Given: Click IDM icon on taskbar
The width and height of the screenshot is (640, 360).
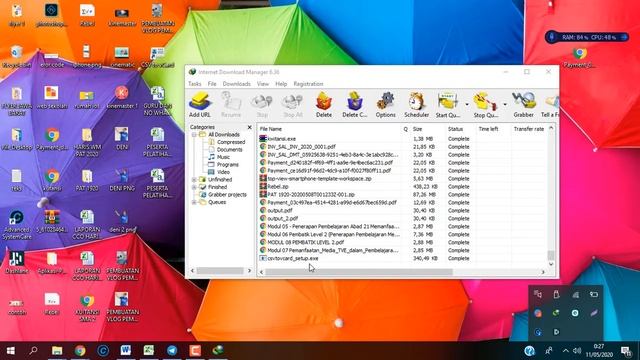Looking at the screenshot, I should coord(218,351).
